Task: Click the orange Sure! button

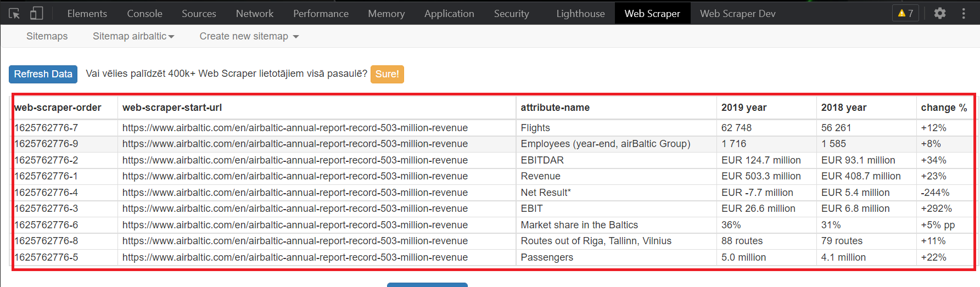Action: [x=387, y=74]
